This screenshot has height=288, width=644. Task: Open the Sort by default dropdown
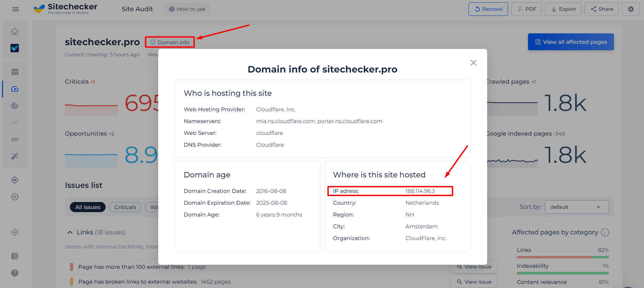click(577, 207)
